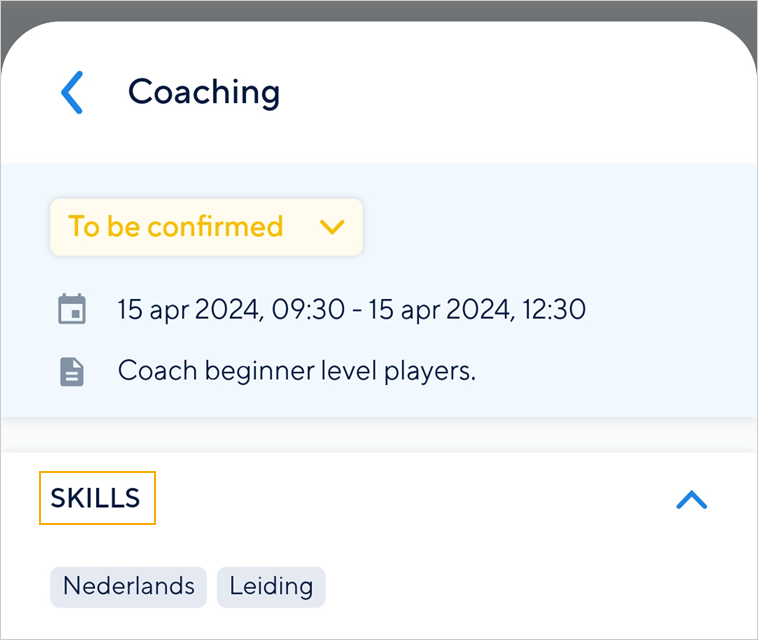This screenshot has width=758, height=640.
Task: Click the "Coach beginner level players." description
Action: click(296, 371)
